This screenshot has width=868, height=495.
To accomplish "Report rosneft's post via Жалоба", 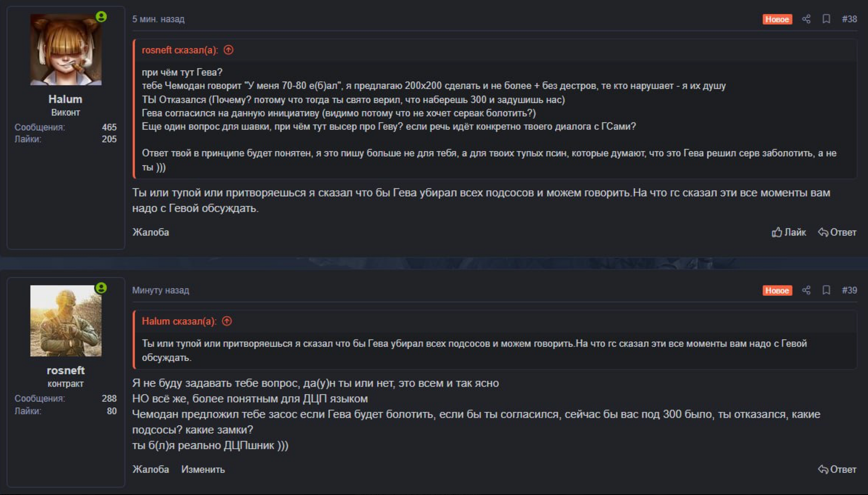I will [150, 469].
